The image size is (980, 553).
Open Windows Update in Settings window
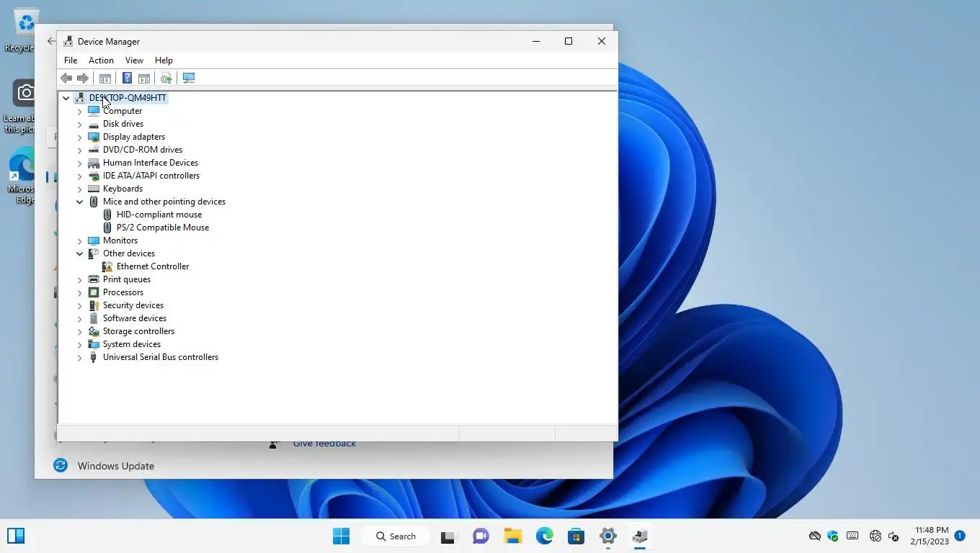(x=116, y=466)
